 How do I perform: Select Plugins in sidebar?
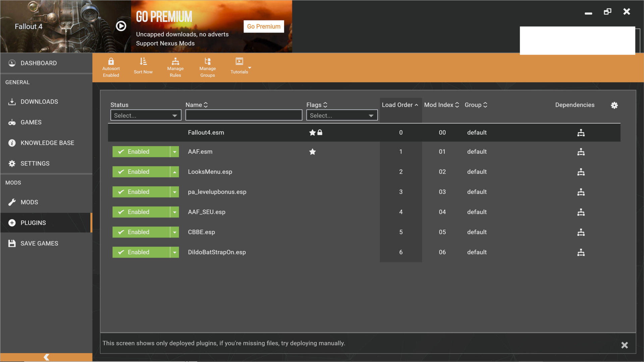tap(46, 223)
